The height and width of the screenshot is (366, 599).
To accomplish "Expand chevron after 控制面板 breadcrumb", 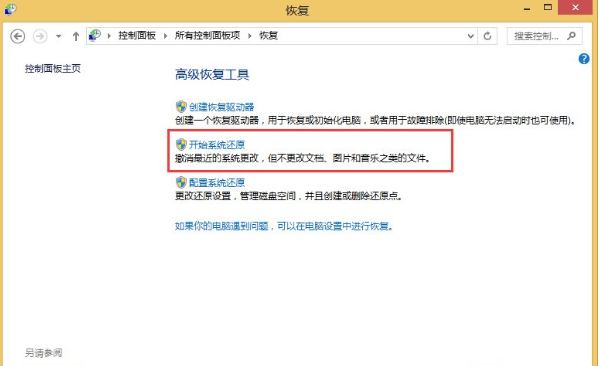I will click(x=165, y=36).
